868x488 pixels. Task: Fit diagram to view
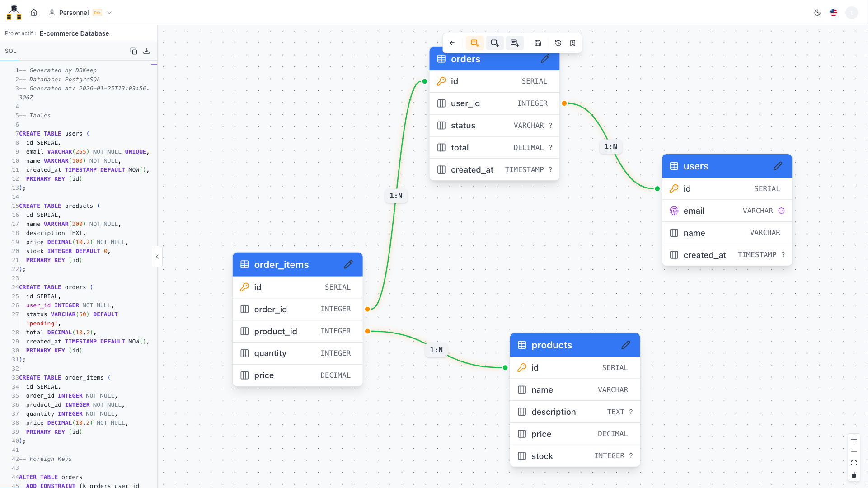point(854,463)
